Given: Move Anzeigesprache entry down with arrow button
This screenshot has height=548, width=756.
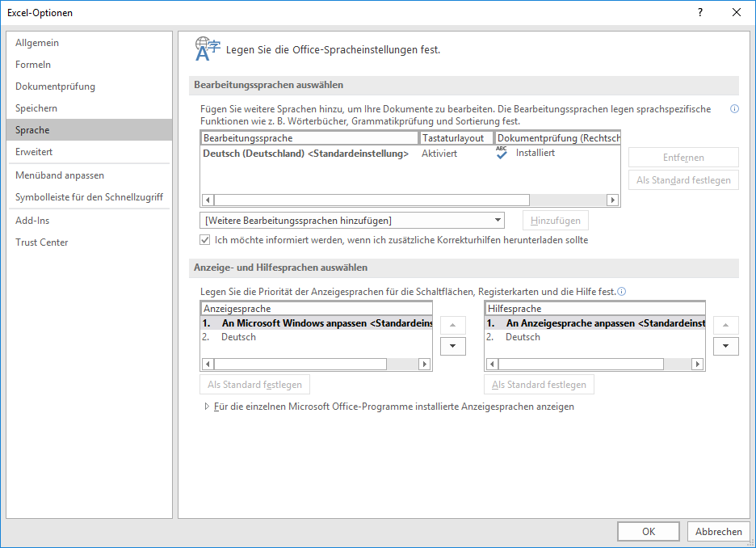Looking at the screenshot, I should coord(453,346).
